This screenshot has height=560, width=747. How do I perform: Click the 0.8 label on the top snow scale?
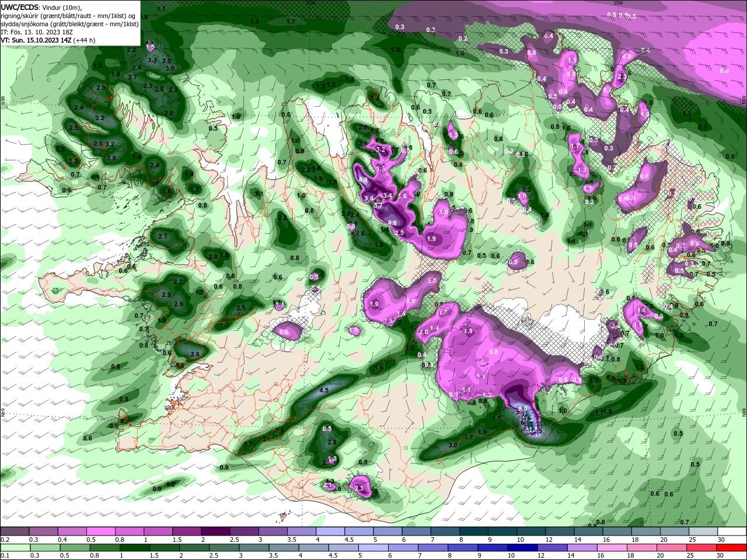119,540
